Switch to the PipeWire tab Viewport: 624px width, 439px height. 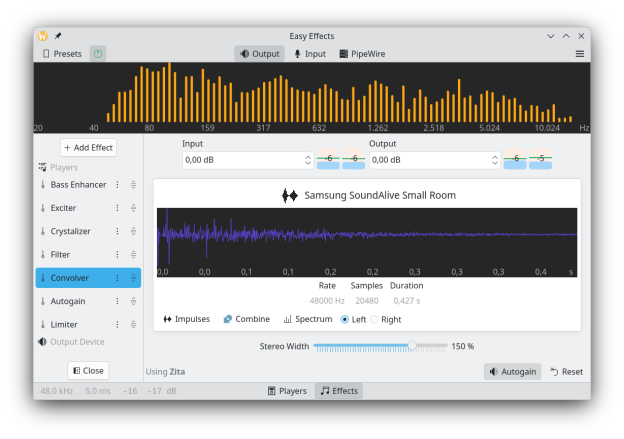tap(362, 54)
